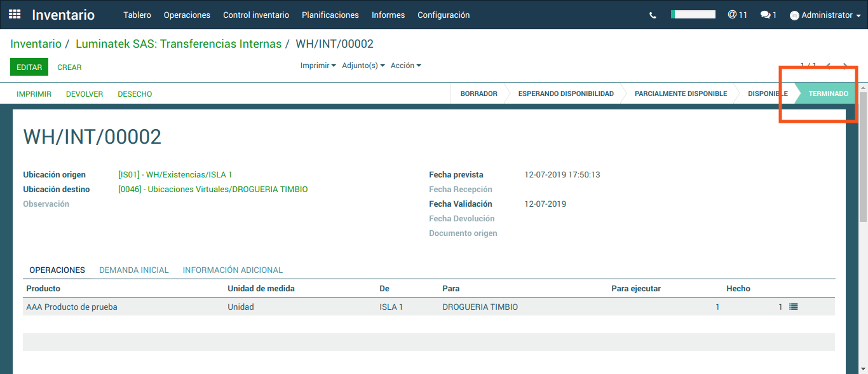Open the Operaciones menu
Viewport: 868px width, 374px height.
coord(187,15)
